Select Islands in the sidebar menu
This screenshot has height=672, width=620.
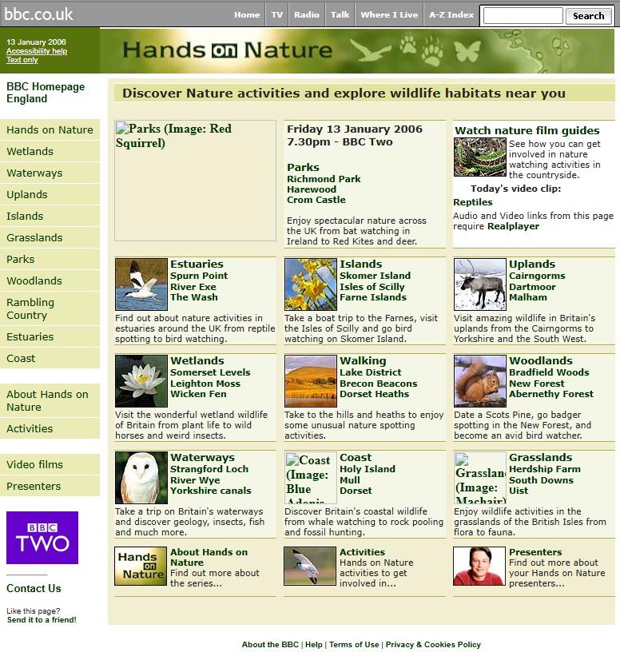[x=50, y=216]
